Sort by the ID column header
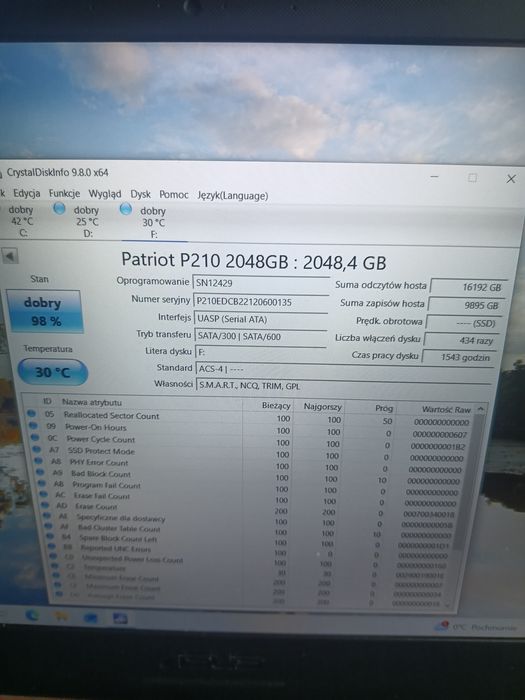The height and width of the screenshot is (700, 525). tap(47, 401)
